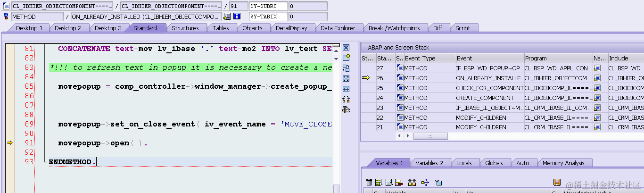Click the blue info icon in header
The image size is (644, 193).
click(x=237, y=17)
